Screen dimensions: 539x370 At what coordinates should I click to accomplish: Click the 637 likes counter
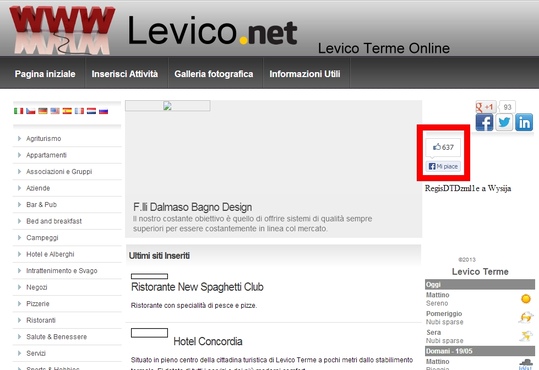point(443,147)
